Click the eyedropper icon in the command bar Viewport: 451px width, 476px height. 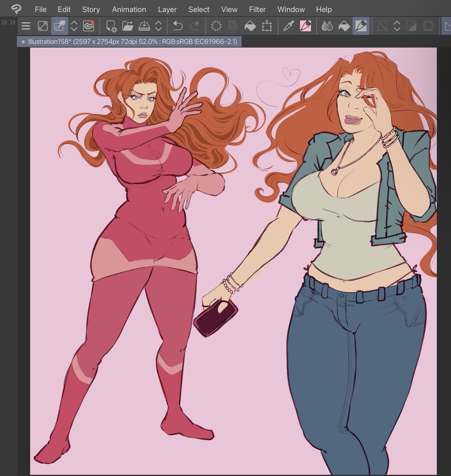[x=289, y=26]
